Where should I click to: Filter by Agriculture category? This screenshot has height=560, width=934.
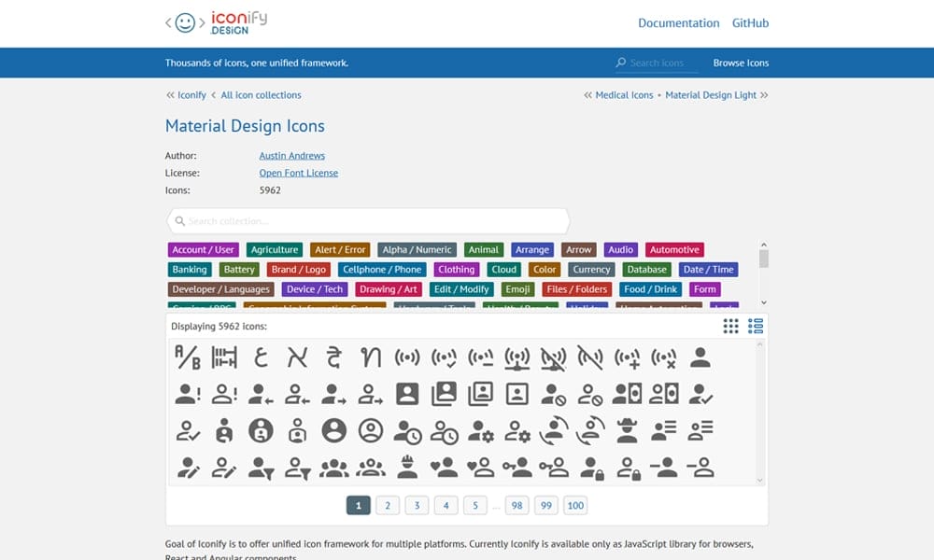275,250
